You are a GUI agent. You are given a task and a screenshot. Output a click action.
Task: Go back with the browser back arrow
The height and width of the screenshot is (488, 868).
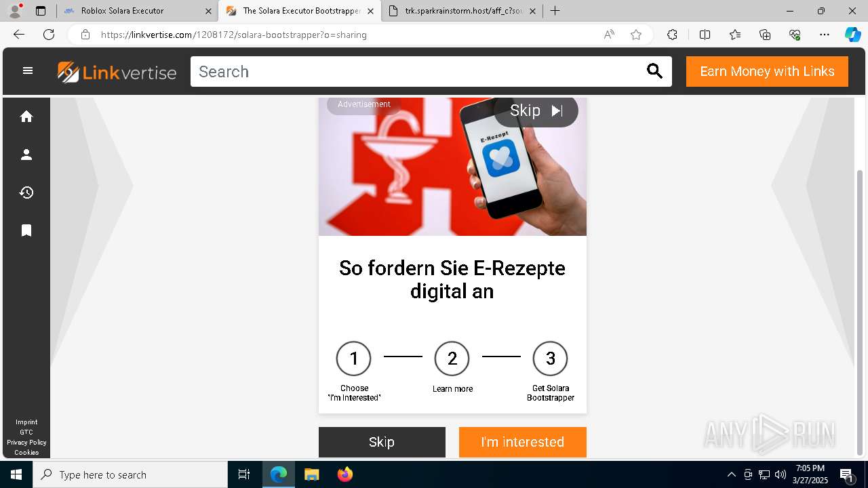[x=19, y=35]
